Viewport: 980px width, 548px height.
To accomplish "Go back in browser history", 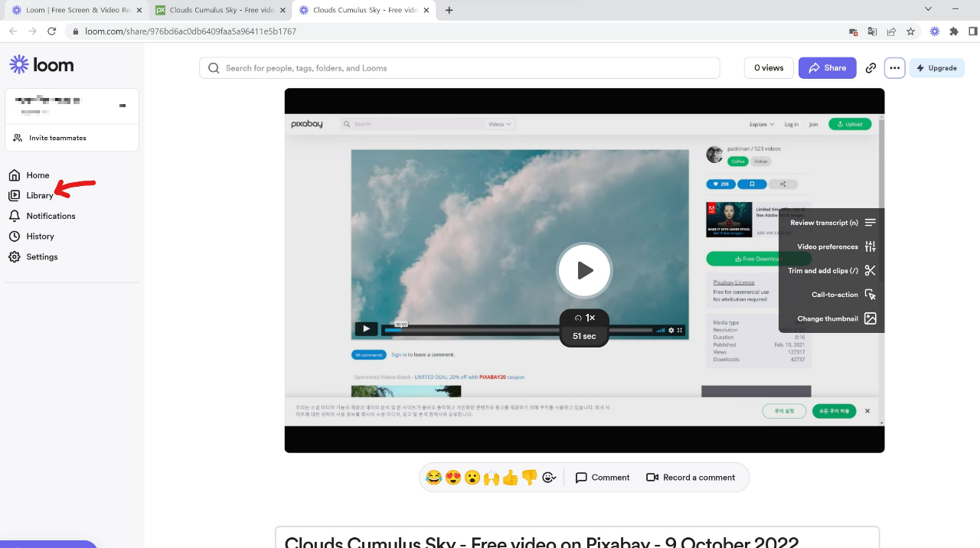I will click(x=12, y=31).
